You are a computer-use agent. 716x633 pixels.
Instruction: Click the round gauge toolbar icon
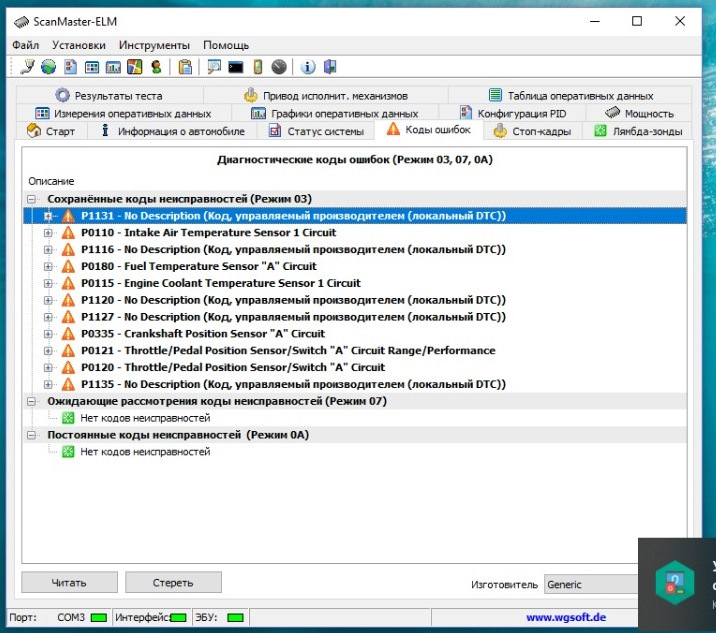(x=279, y=67)
